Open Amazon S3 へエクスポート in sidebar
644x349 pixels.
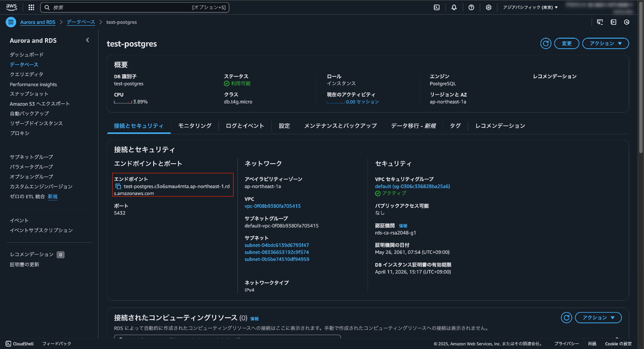coord(40,103)
